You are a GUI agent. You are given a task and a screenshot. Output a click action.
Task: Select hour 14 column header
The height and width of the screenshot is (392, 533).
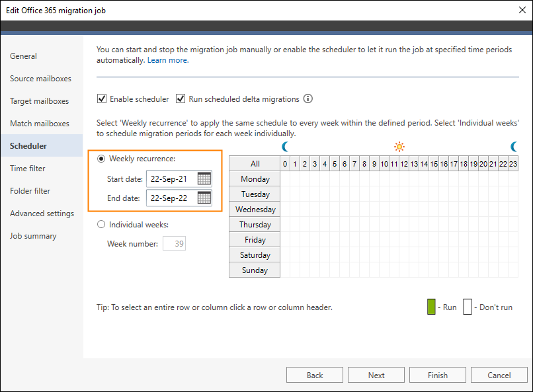pos(424,164)
